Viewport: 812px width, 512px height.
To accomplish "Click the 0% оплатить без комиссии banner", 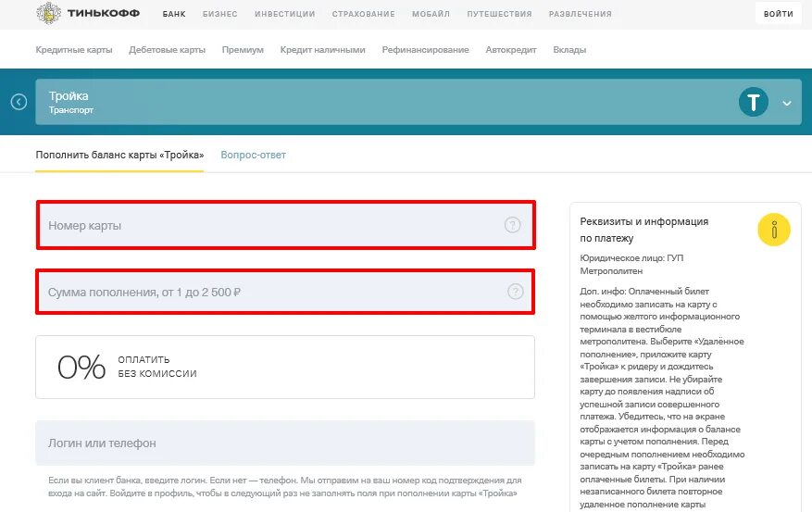I will (x=285, y=367).
